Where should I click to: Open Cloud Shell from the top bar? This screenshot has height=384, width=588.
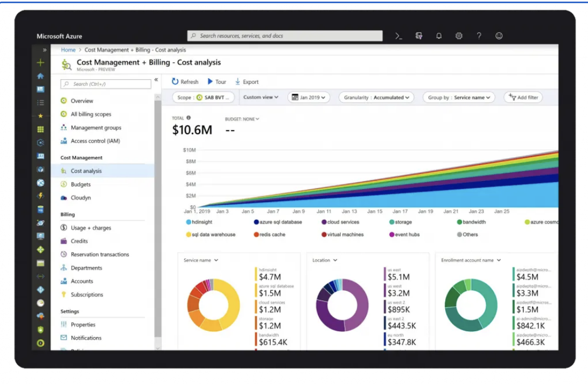click(398, 36)
